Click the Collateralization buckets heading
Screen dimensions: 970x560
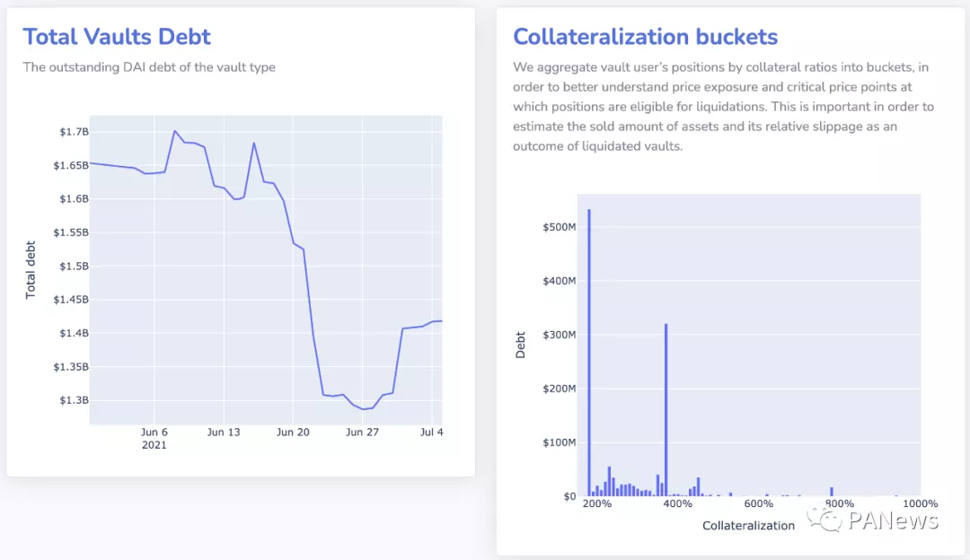point(645,37)
